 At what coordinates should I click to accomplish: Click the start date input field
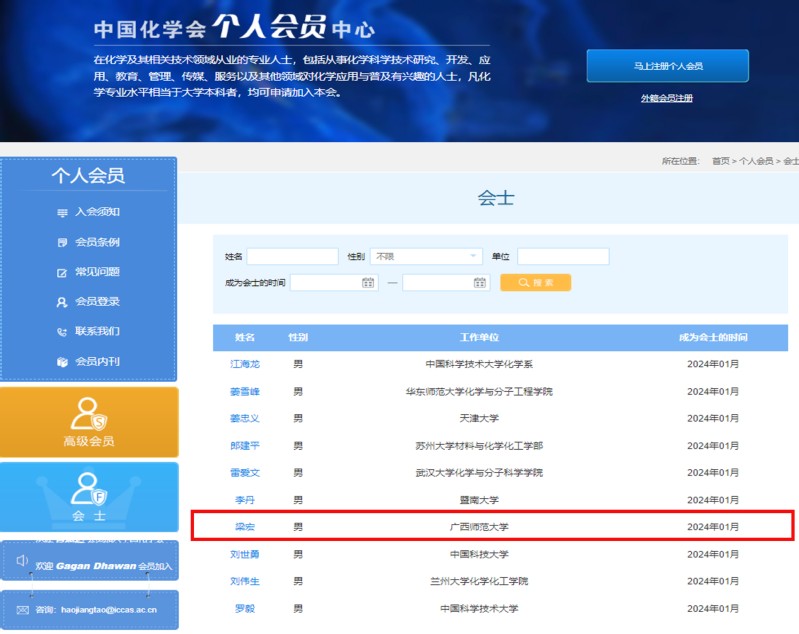pyautogui.click(x=334, y=282)
